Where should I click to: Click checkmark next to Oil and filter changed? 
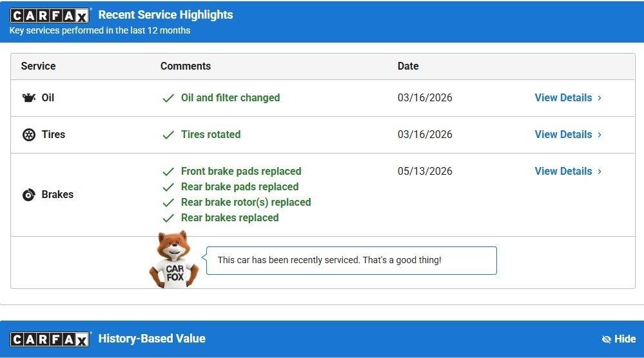pos(168,98)
